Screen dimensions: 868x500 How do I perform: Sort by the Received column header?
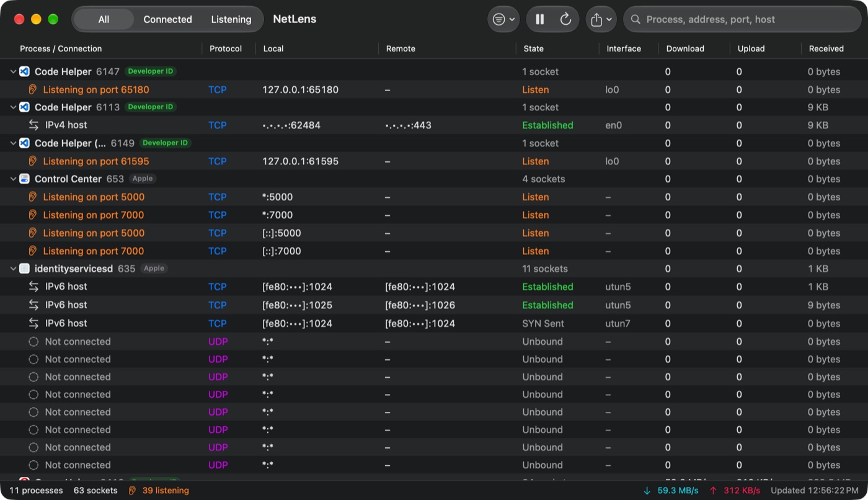tap(826, 48)
